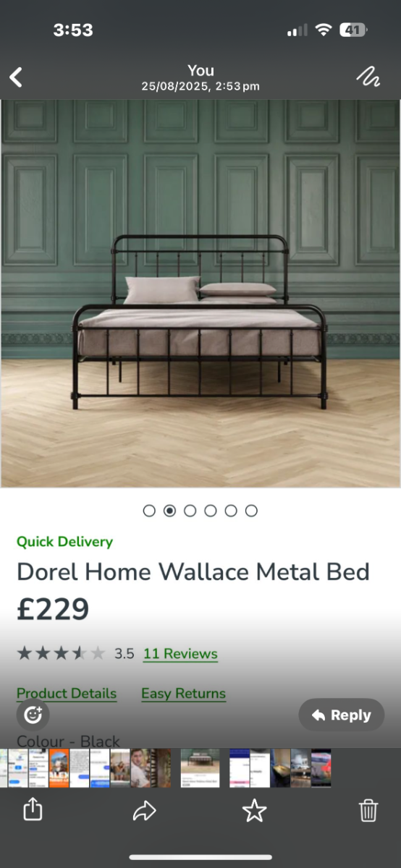
Task: Tap the Reply button
Action: (342, 715)
